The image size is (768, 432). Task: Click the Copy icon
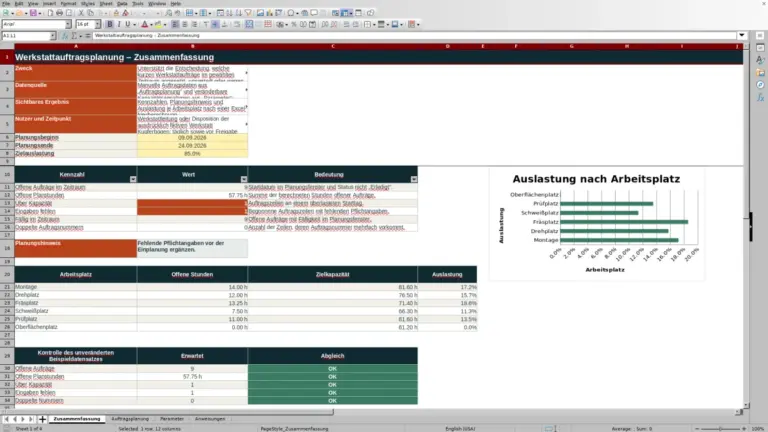(90, 13)
